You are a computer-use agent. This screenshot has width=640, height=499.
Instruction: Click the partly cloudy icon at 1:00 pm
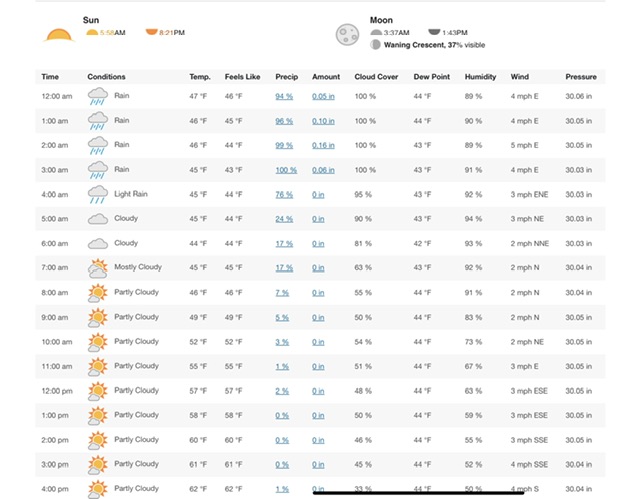coord(98,415)
